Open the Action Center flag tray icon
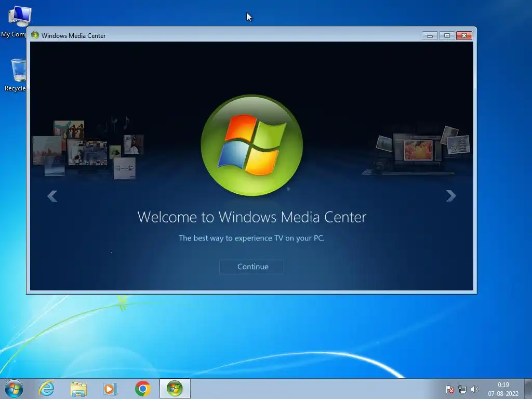The height and width of the screenshot is (399, 532). [x=450, y=389]
